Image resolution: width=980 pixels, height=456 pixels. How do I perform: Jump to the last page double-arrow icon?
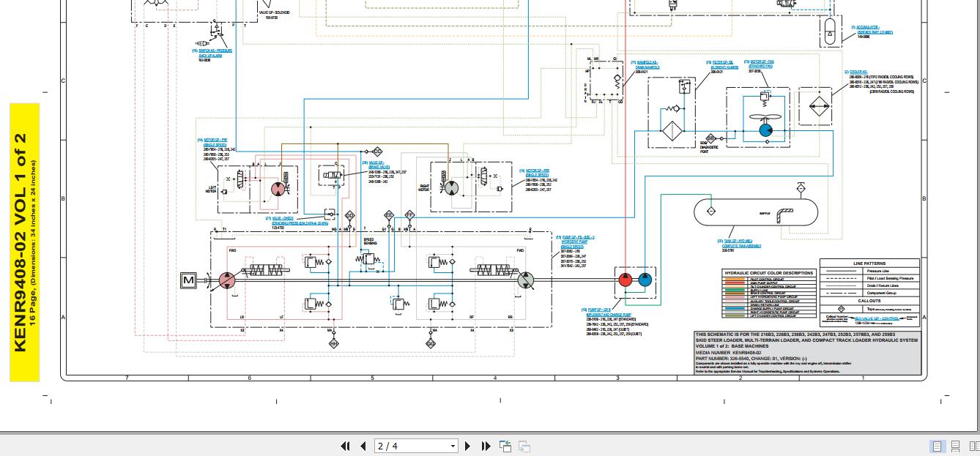486,446
